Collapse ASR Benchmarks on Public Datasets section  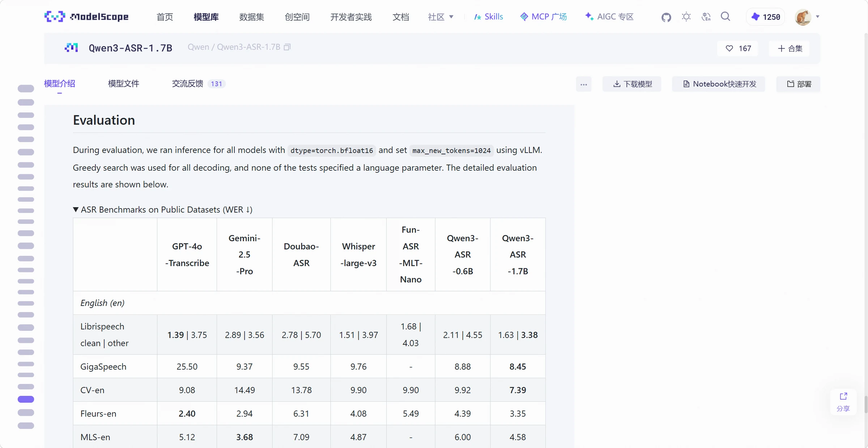pos(163,210)
